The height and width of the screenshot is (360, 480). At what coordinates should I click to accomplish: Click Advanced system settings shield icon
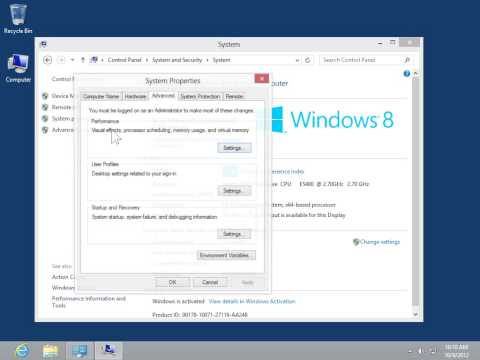45,130
